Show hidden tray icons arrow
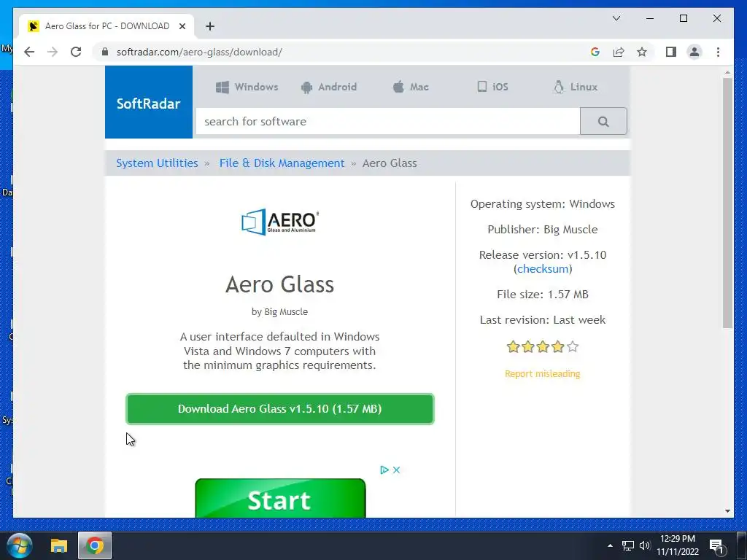Image resolution: width=747 pixels, height=560 pixels. point(610,545)
